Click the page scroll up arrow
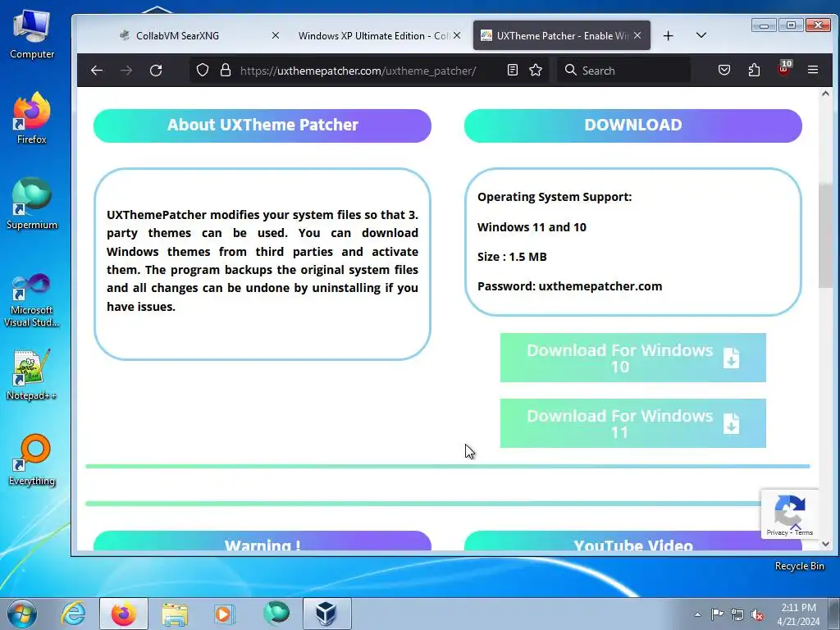The height and width of the screenshot is (630, 840). pyautogui.click(x=825, y=94)
